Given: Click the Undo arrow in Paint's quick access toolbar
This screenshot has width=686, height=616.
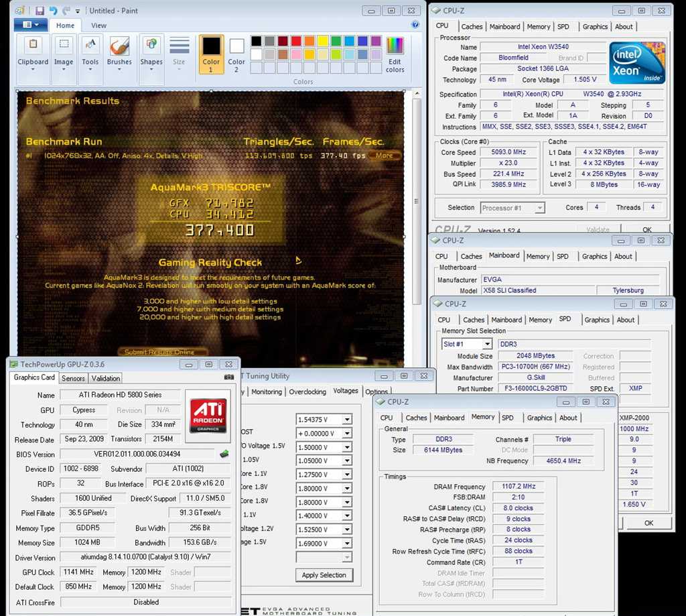Looking at the screenshot, I should point(53,11).
